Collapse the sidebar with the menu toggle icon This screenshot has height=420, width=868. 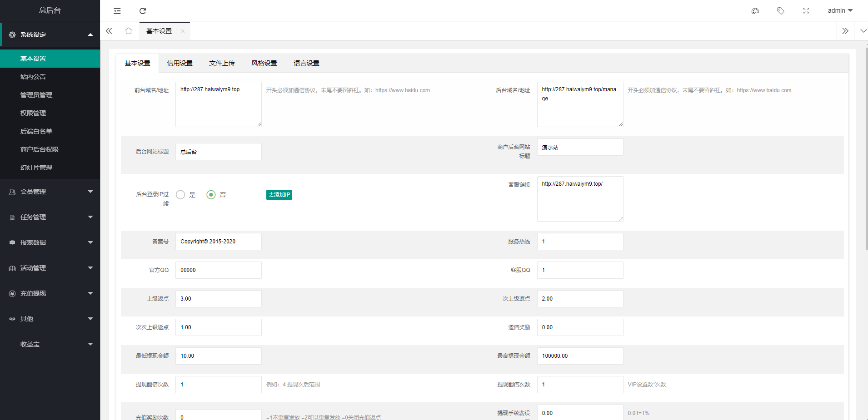pos(117,11)
